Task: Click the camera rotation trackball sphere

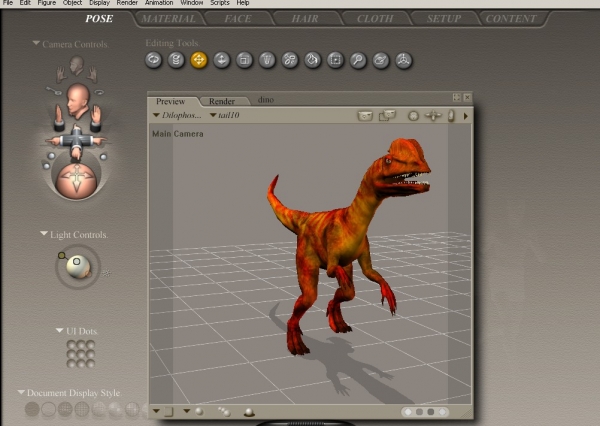Action: click(77, 179)
